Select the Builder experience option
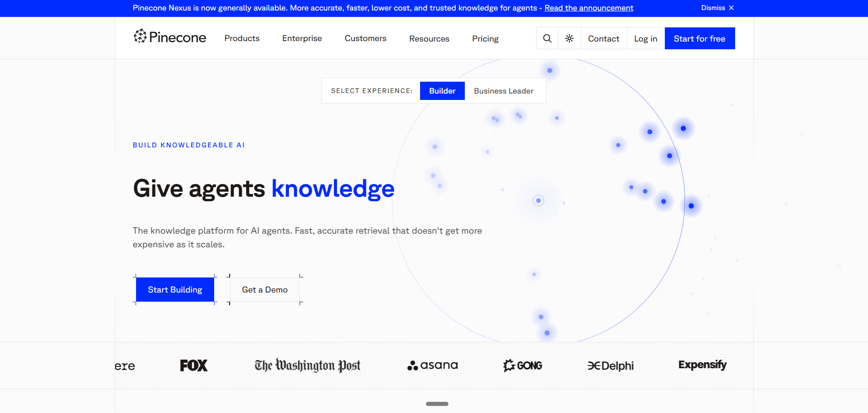Image resolution: width=868 pixels, height=413 pixels. click(442, 91)
